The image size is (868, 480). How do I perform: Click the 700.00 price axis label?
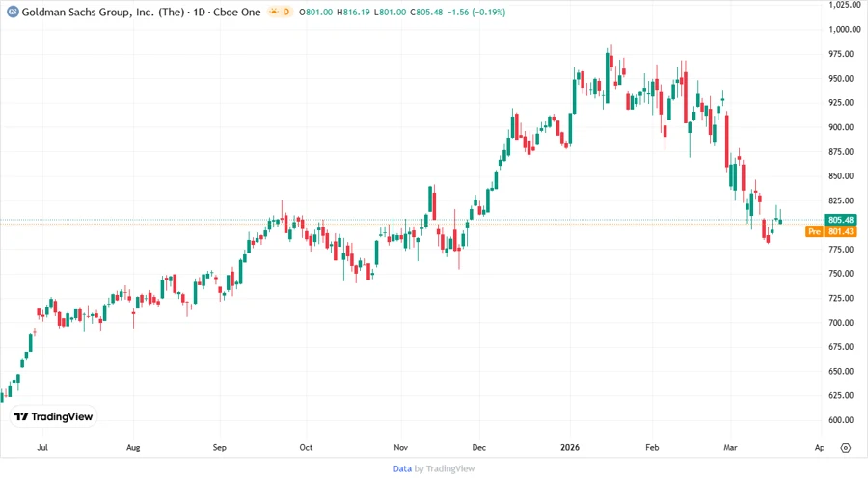pyautogui.click(x=841, y=322)
